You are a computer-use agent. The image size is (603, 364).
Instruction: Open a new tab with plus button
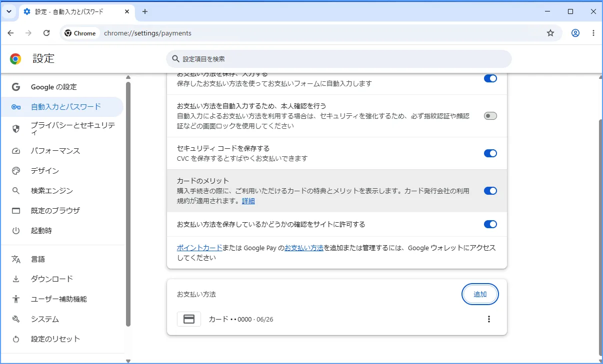[145, 11]
